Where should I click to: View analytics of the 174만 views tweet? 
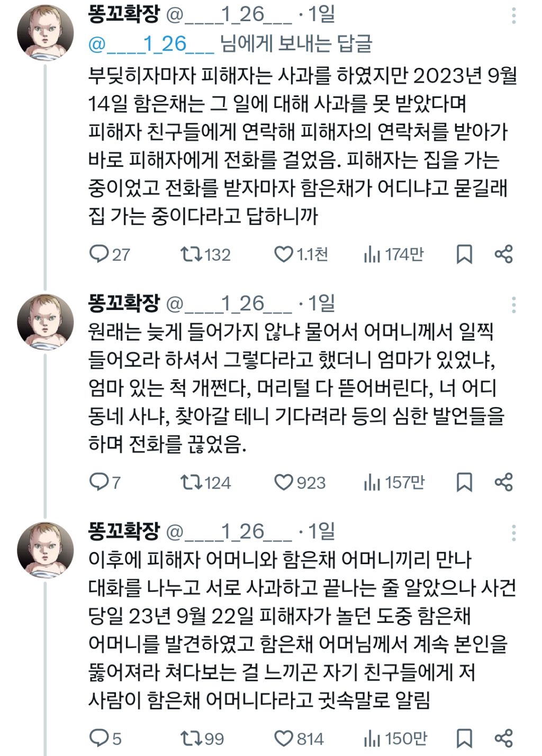coord(372,255)
